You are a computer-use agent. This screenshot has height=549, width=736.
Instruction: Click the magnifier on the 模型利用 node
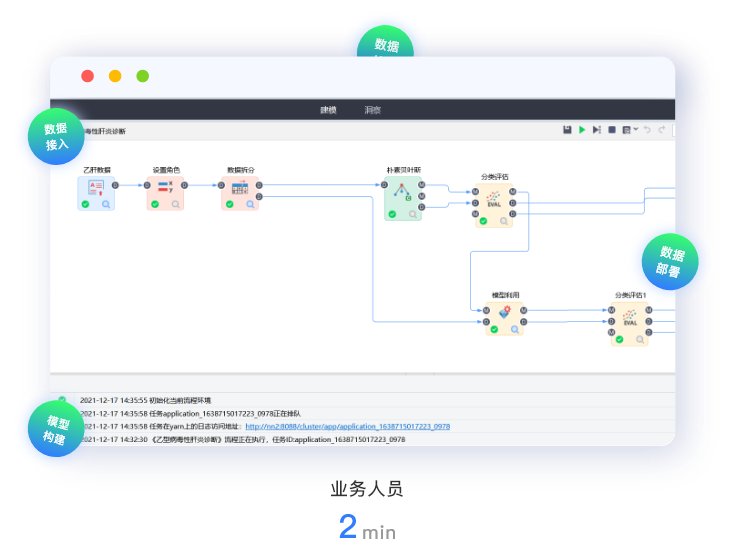[516, 328]
